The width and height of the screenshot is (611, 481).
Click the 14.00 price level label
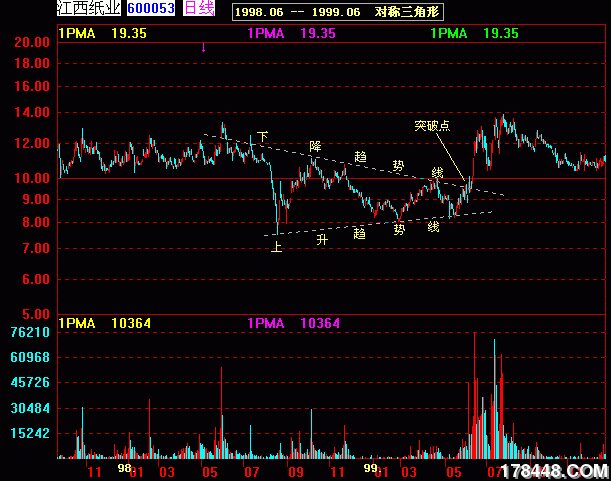[33, 113]
